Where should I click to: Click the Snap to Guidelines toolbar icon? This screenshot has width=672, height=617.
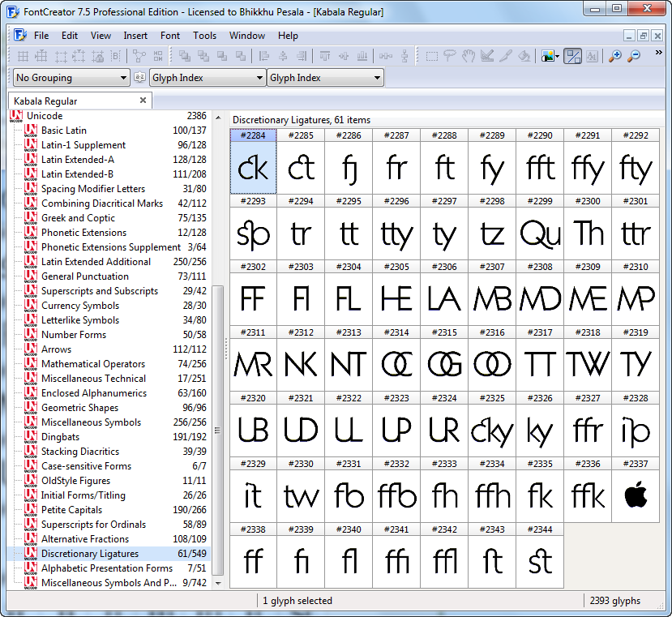tap(79, 56)
